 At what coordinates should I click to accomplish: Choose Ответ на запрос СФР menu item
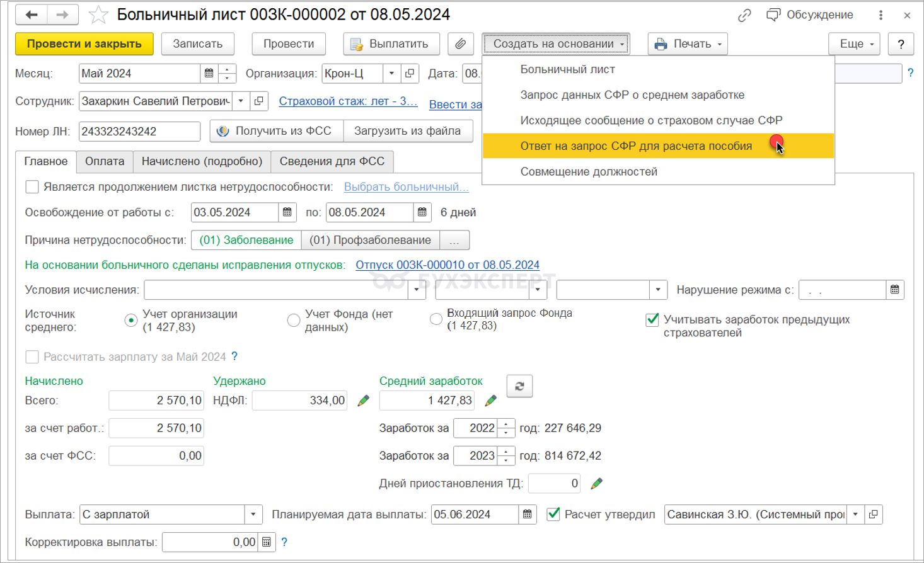(x=635, y=146)
